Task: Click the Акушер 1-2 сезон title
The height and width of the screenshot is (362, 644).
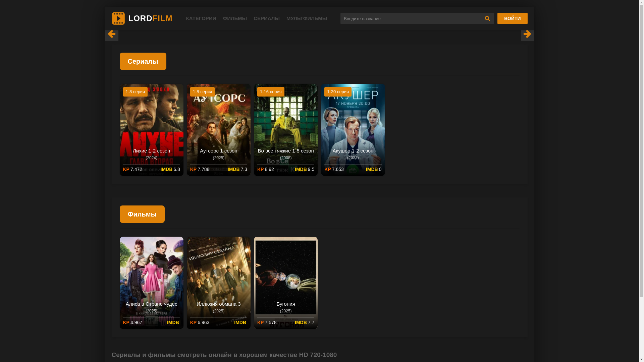Action: coord(353,151)
